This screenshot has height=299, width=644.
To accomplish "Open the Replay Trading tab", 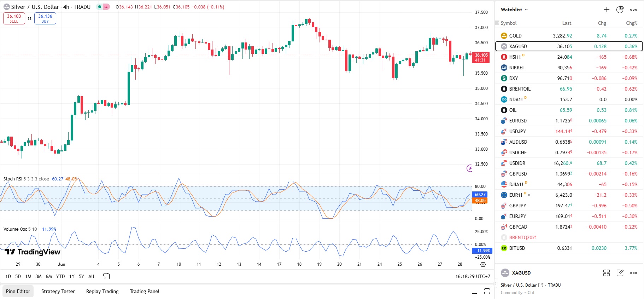I will (102, 291).
